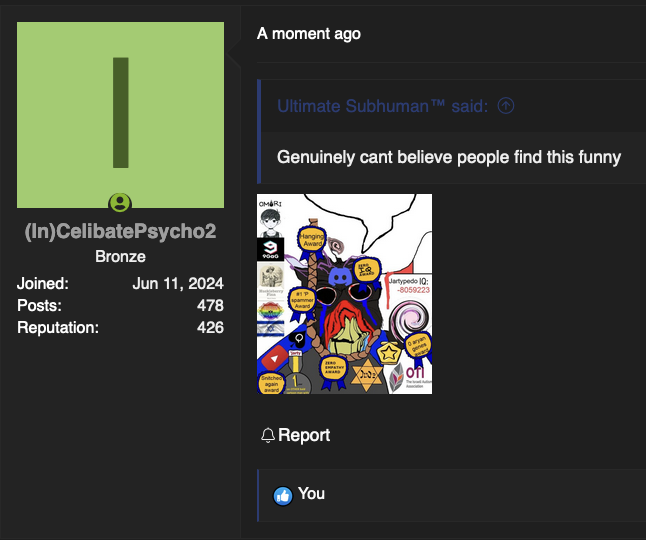Report this post using the Report link

pyautogui.click(x=304, y=436)
